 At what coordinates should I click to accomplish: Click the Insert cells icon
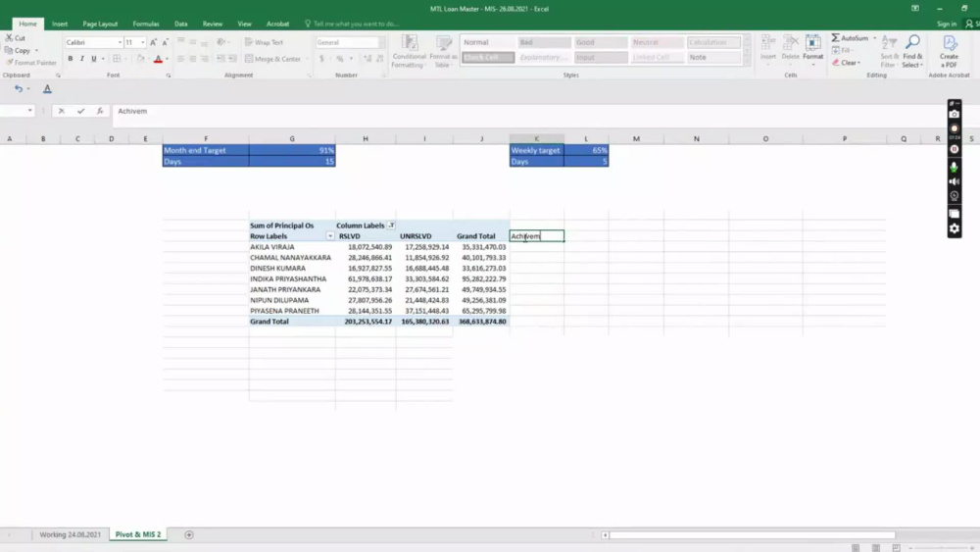click(x=768, y=47)
